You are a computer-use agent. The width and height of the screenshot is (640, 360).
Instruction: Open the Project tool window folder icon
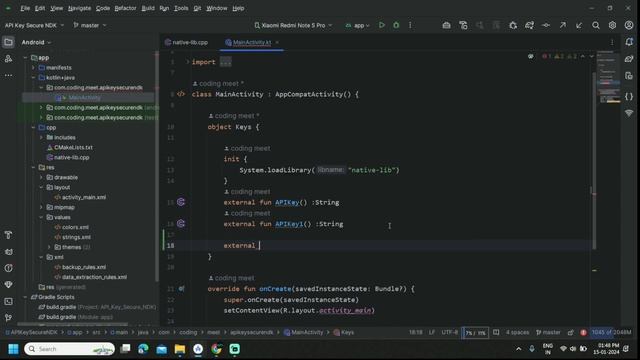coord(8,42)
